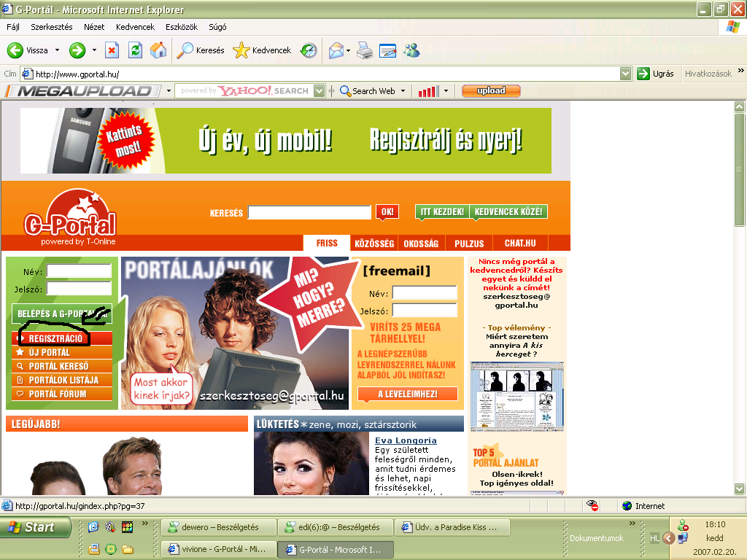Expand hidden quick launch items chevron

coord(145,524)
